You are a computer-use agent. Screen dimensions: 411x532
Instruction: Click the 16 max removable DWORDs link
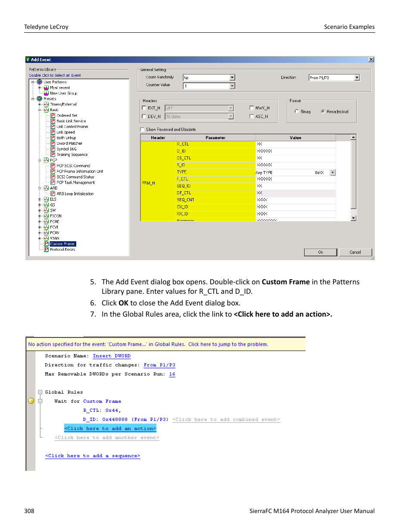tap(172, 374)
